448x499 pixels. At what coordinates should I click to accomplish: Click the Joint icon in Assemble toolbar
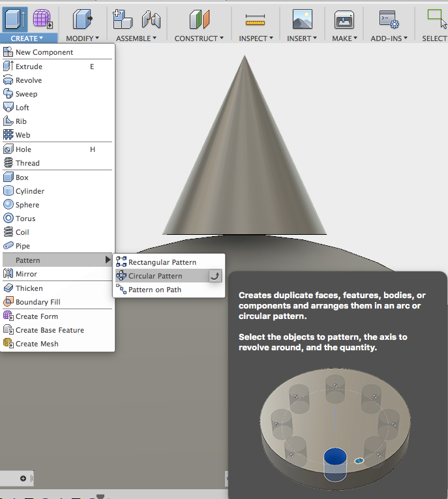(x=151, y=19)
